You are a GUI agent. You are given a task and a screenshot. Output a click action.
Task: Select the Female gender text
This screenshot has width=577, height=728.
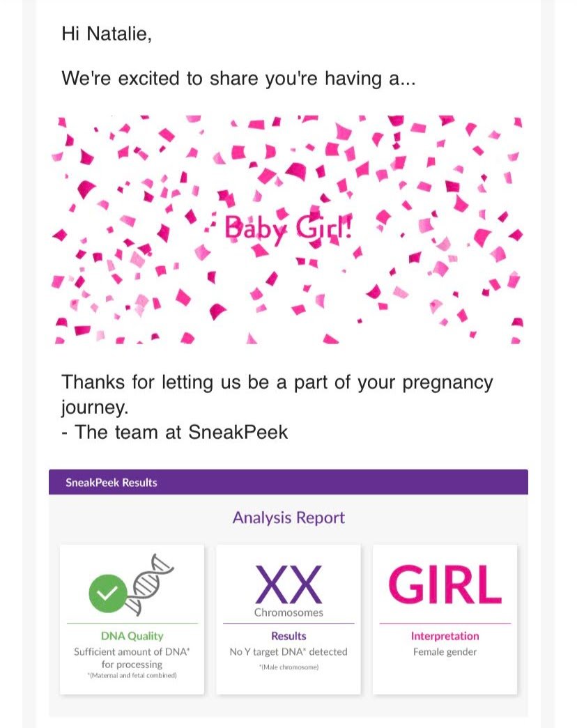click(x=445, y=652)
